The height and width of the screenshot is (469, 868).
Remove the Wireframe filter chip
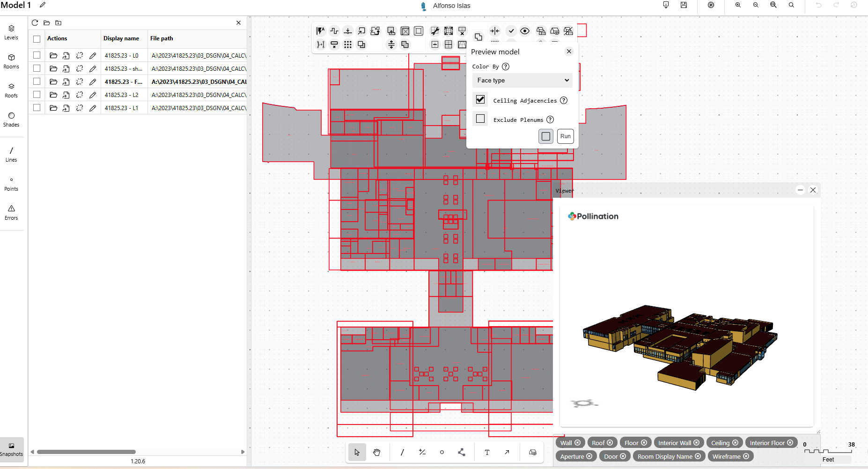point(746,456)
